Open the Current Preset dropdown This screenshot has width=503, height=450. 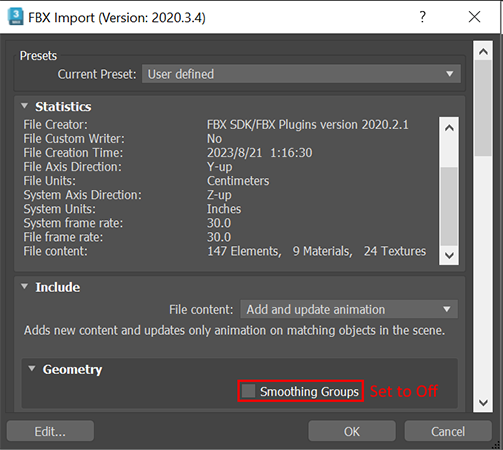coord(301,74)
